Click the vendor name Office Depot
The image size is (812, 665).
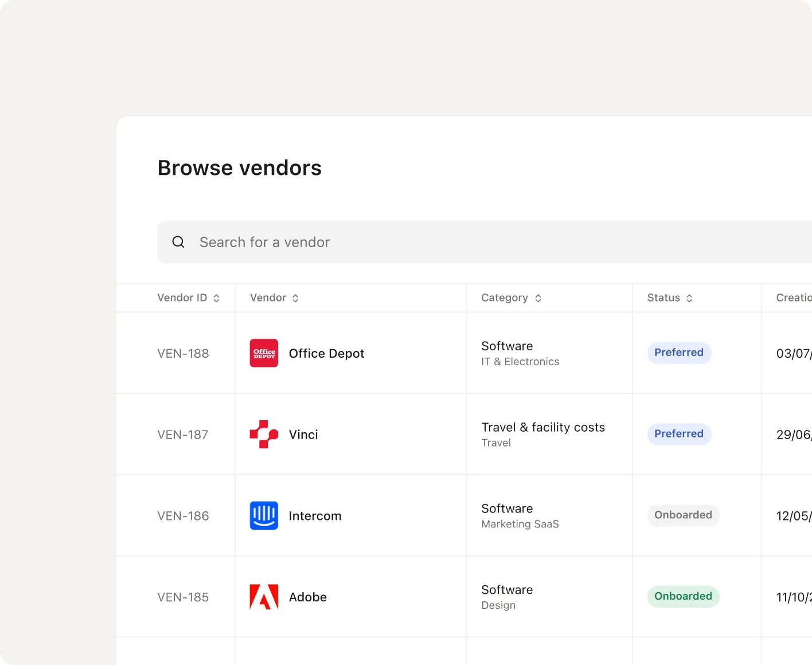[326, 353]
